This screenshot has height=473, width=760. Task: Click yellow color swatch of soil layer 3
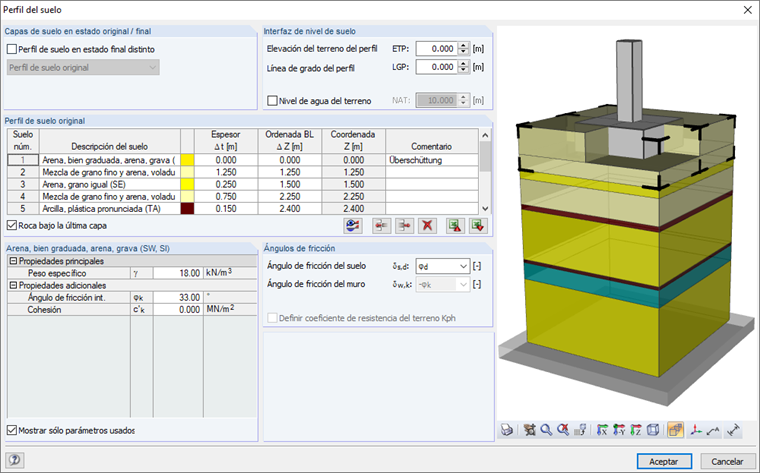pos(187,185)
